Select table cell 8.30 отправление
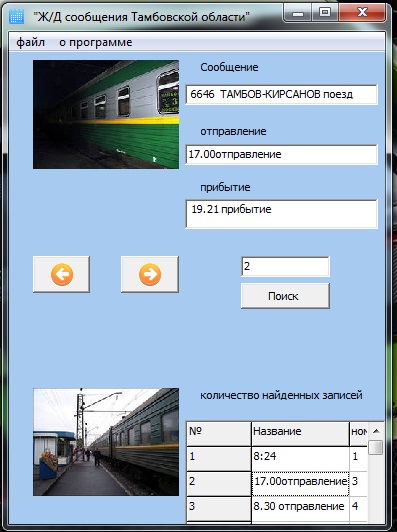397x532 pixels. click(x=300, y=509)
